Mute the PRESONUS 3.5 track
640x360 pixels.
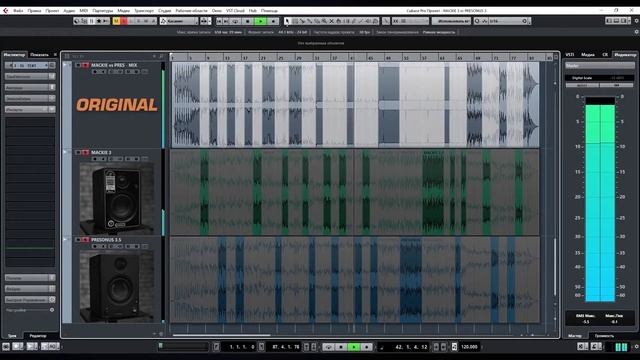78,240
